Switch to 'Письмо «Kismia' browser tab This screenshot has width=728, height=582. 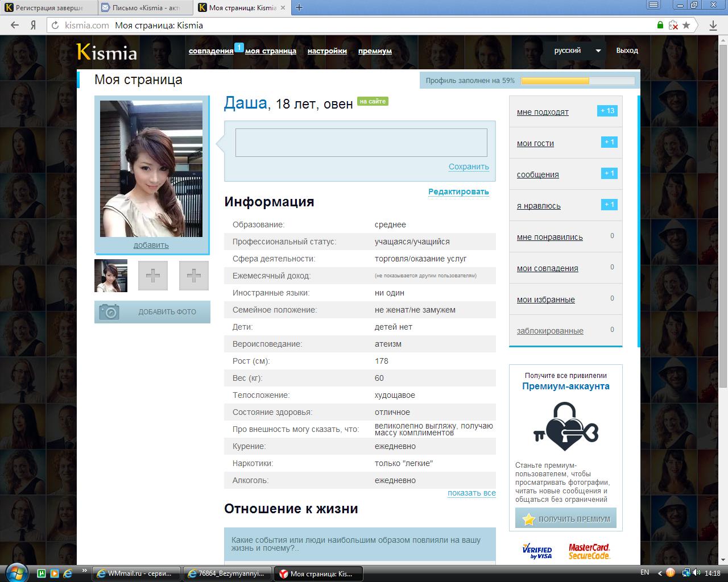point(146,8)
